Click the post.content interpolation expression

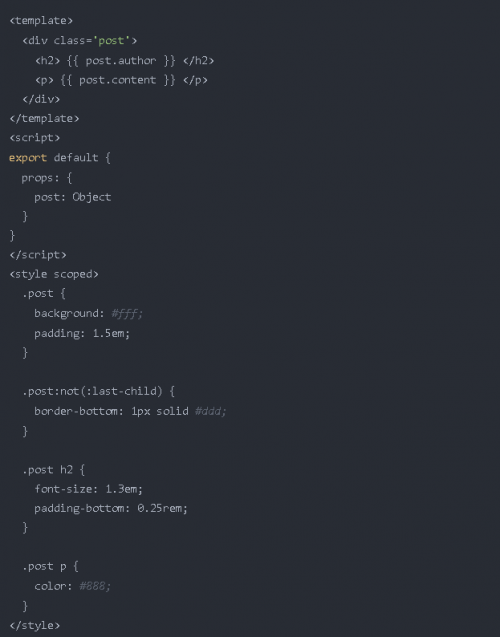[118, 80]
